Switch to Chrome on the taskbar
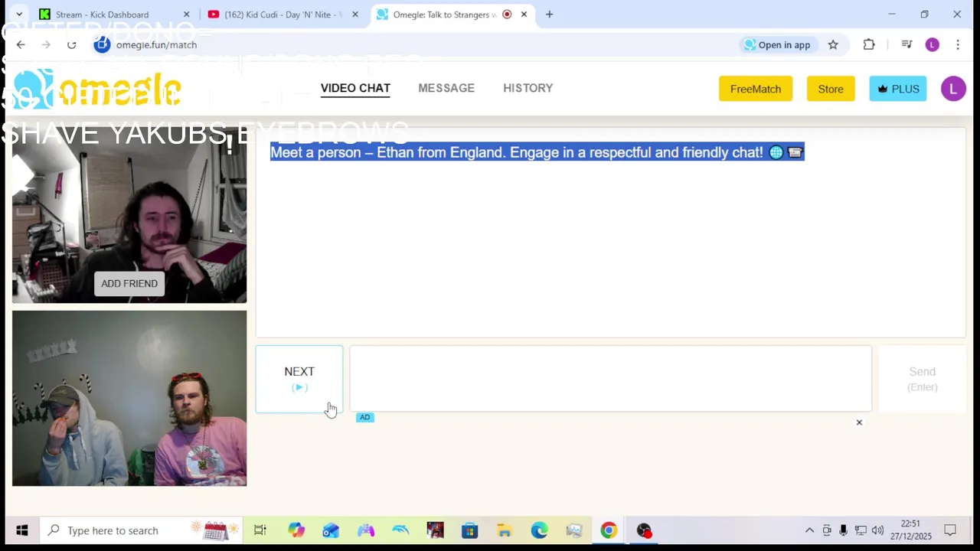 pyautogui.click(x=609, y=530)
